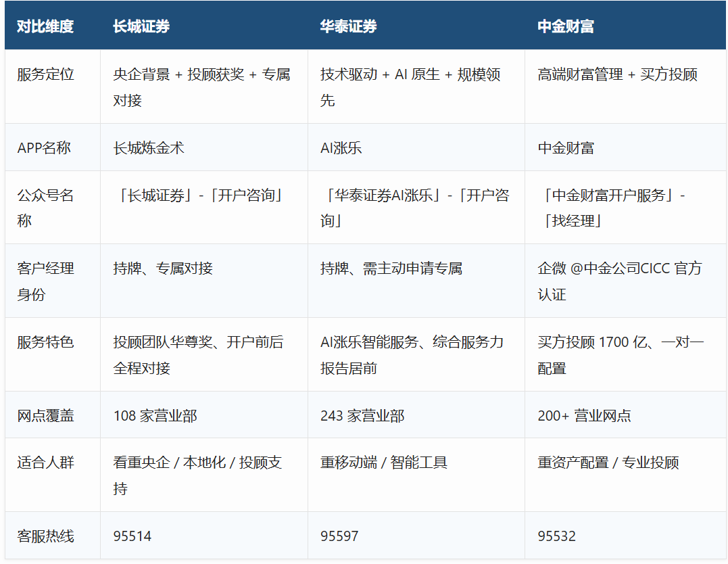Click cell 重移动端 / 智能工具

click(x=416, y=475)
